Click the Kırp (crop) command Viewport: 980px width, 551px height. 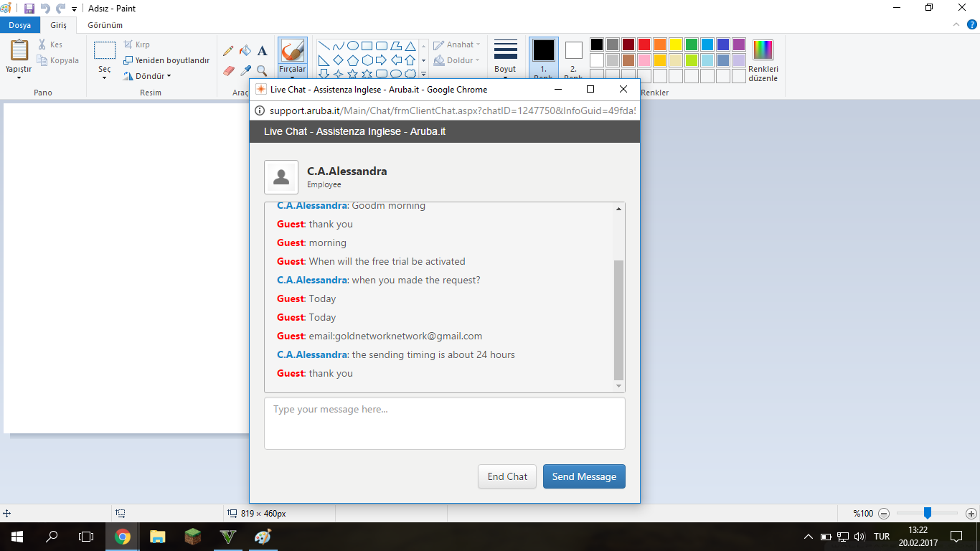(137, 44)
